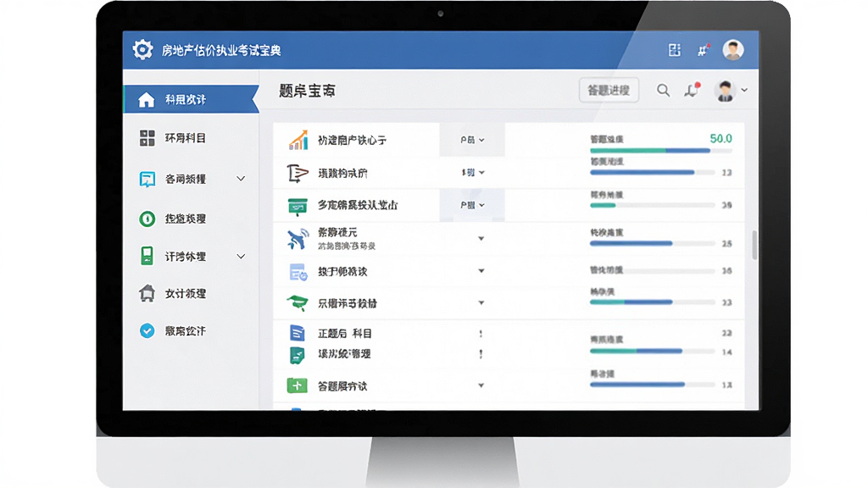Click the magnifier search icon

663,90
